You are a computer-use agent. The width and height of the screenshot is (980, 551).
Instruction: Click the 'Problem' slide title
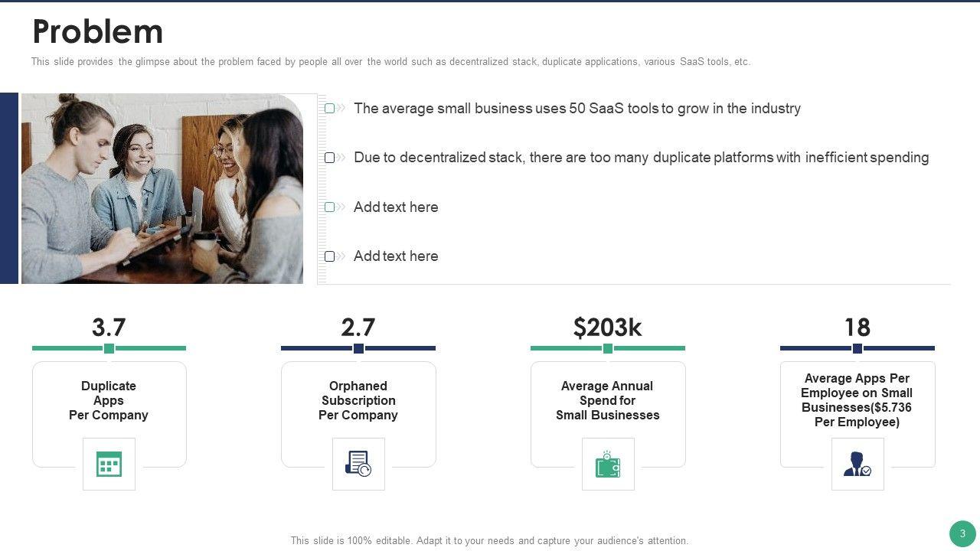coord(98,32)
